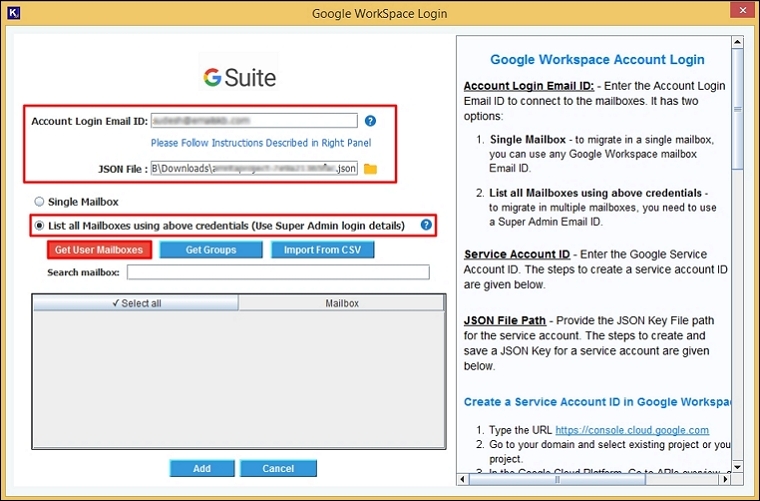Select List all Mailboxes using above credentials

[x=39, y=226]
